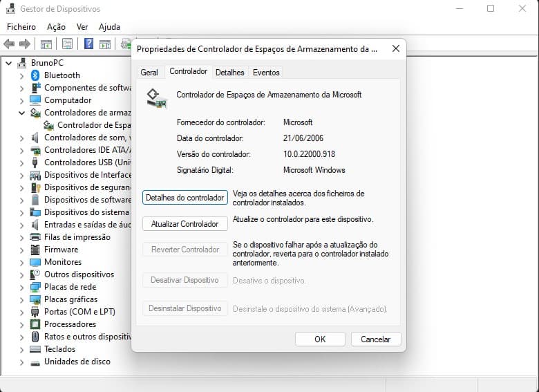This screenshot has width=539, height=392.
Task: Switch to the Geral tab
Action: tap(149, 73)
